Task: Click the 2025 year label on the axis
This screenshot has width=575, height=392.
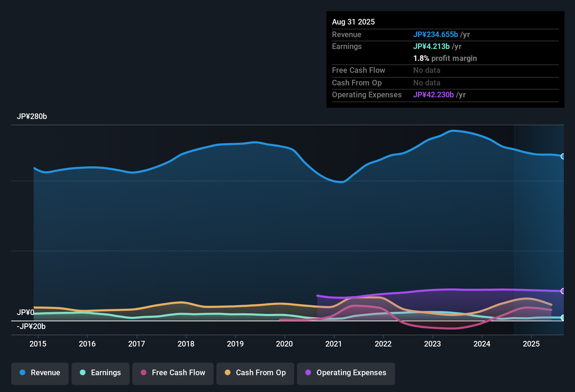Action: [532, 344]
